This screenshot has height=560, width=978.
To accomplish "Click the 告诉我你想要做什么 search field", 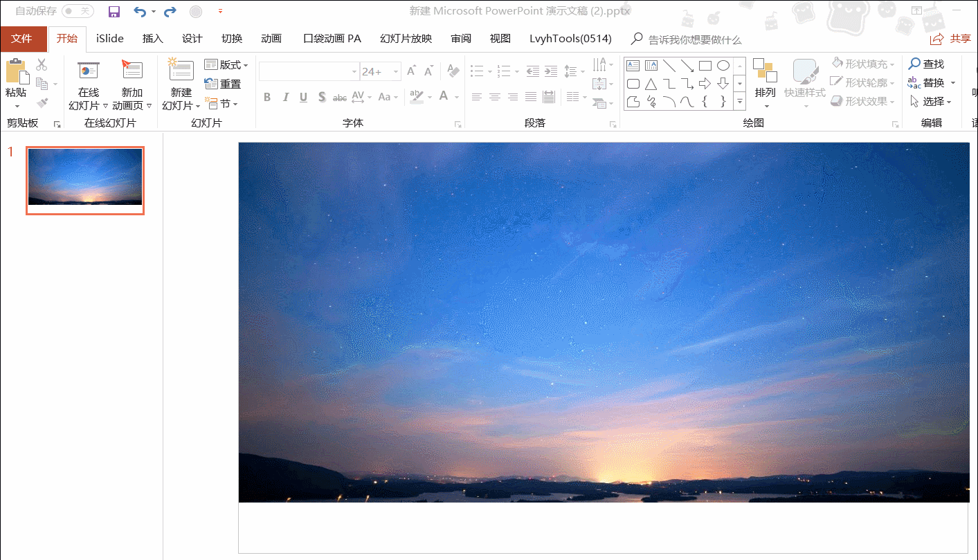I will pyautogui.click(x=694, y=39).
